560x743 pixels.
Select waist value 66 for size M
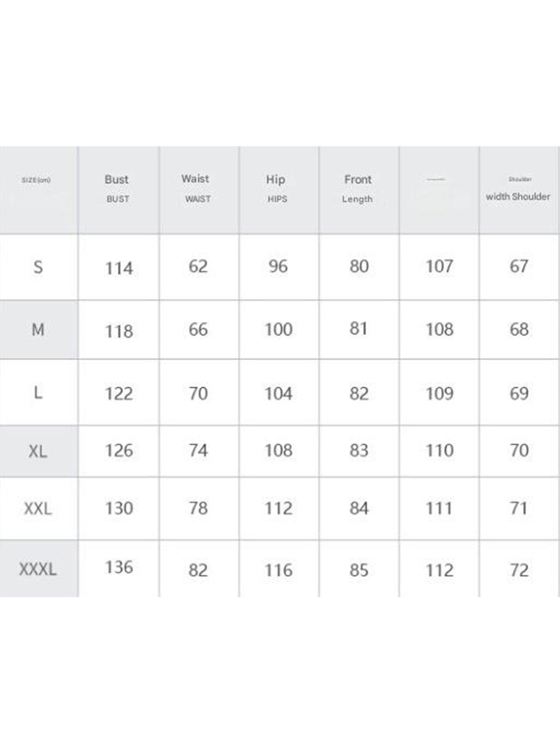[x=198, y=330]
